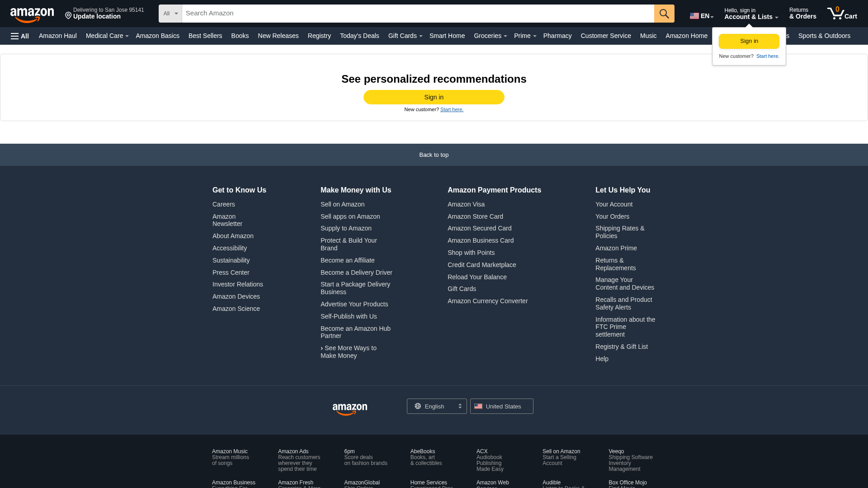The width and height of the screenshot is (868, 488).
Task: Open Reload Your Balance link
Action: 477,277
